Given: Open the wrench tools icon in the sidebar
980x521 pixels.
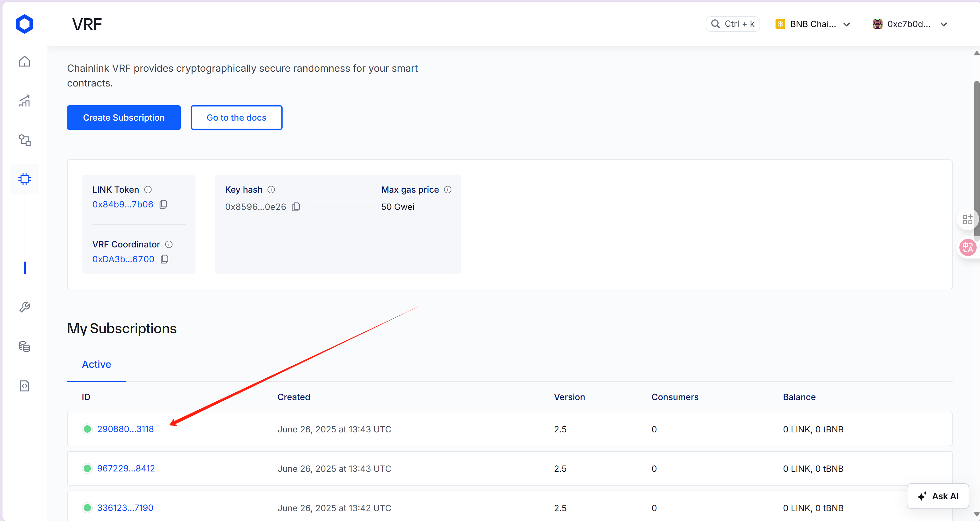Looking at the screenshot, I should [x=24, y=307].
